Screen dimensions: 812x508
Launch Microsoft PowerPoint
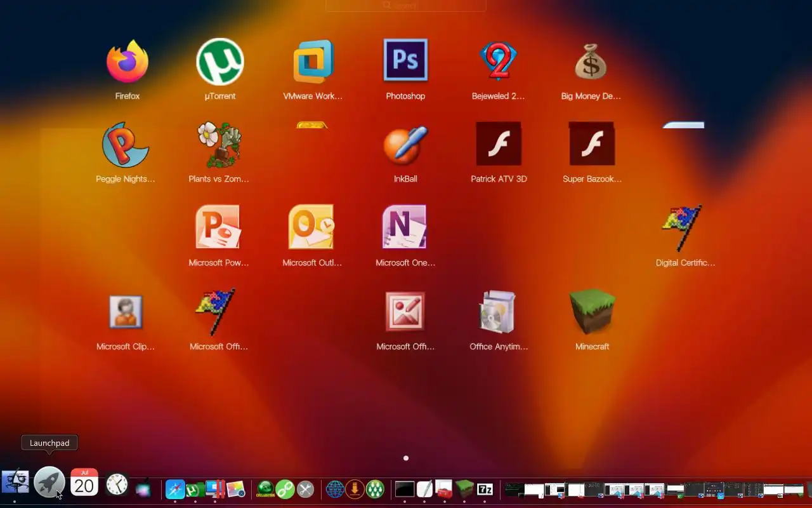tap(218, 227)
